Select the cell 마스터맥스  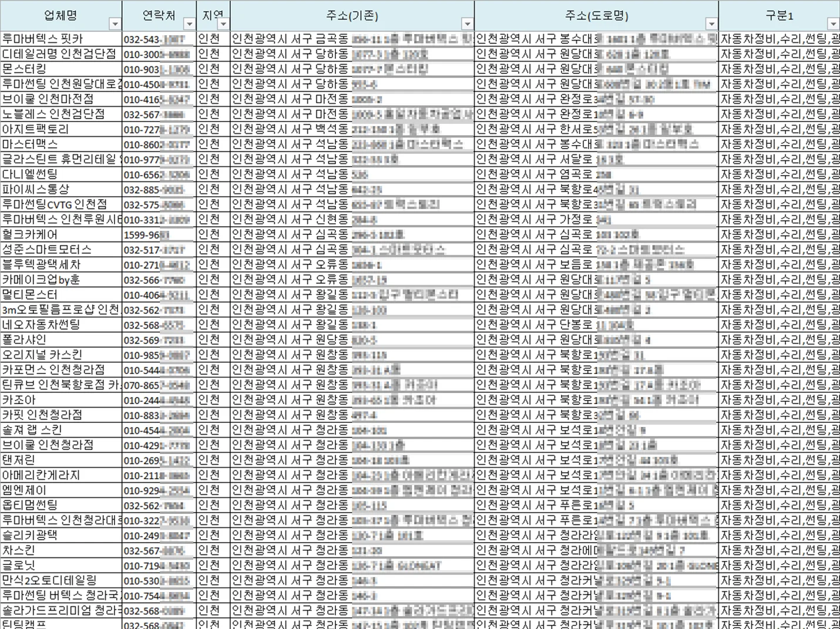(x=61, y=144)
